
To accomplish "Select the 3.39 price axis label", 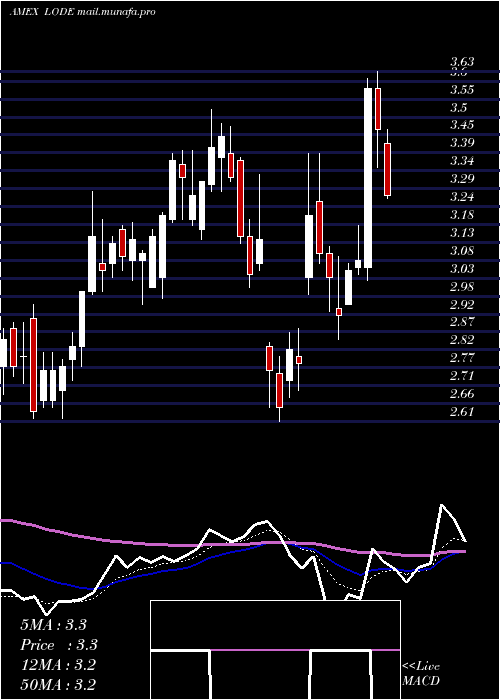I will click(x=462, y=143).
